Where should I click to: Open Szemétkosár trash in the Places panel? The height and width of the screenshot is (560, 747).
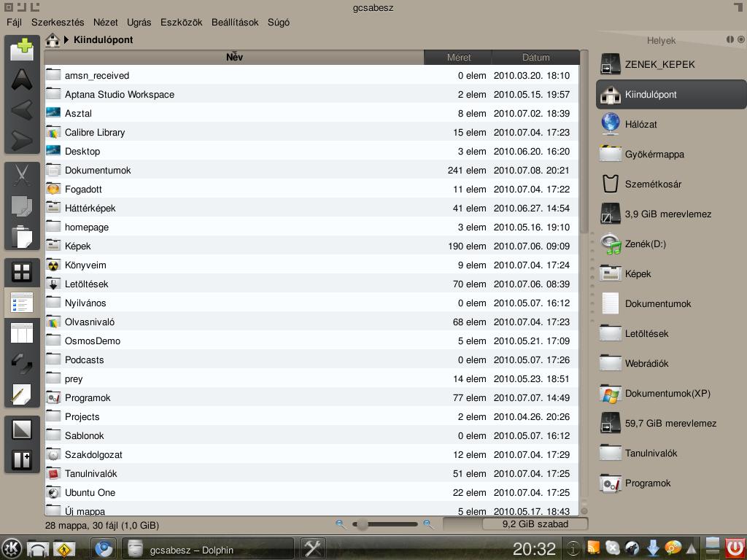click(671, 184)
